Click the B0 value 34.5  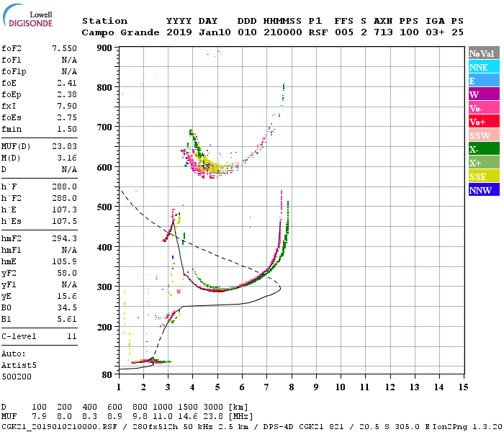coord(67,308)
